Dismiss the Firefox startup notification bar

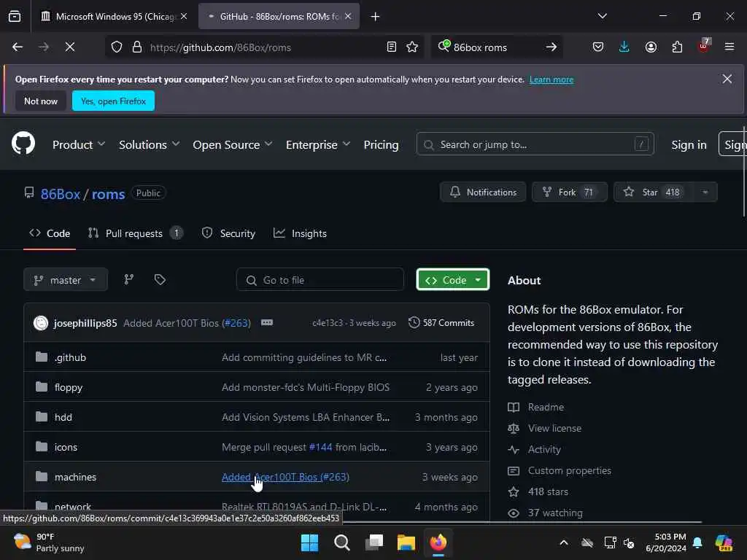pyautogui.click(x=727, y=79)
